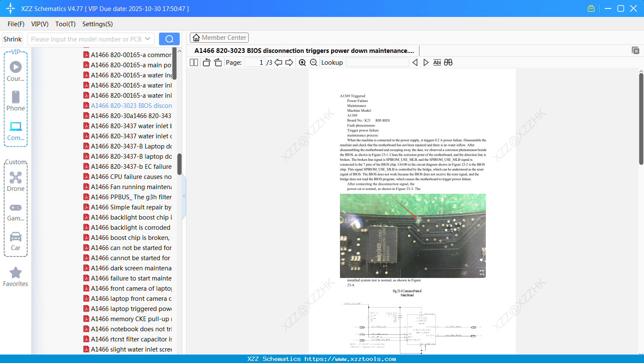
Task: Click the file list scroll-up arrow
Action: [179, 51]
